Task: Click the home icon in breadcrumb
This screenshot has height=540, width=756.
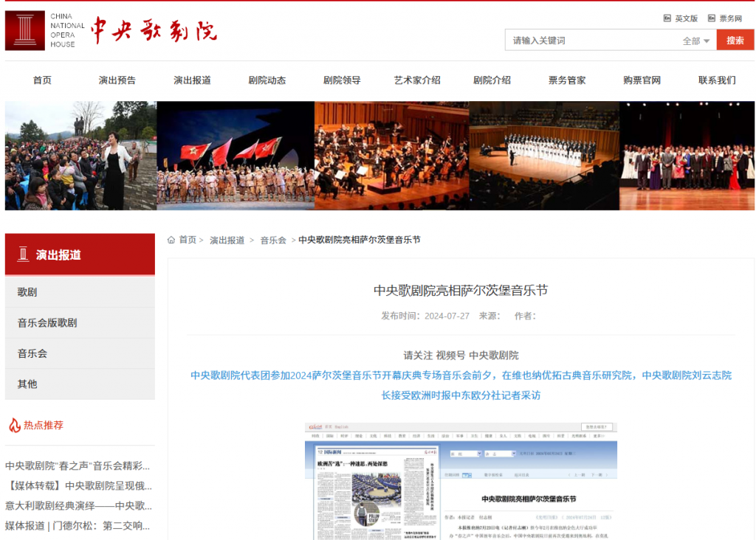Action: [x=171, y=240]
